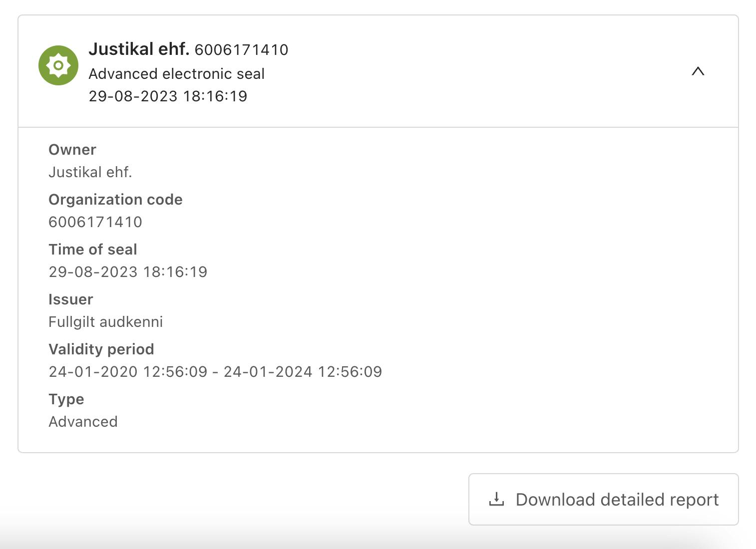Click the validity period date range
756x549 pixels.
tap(215, 372)
